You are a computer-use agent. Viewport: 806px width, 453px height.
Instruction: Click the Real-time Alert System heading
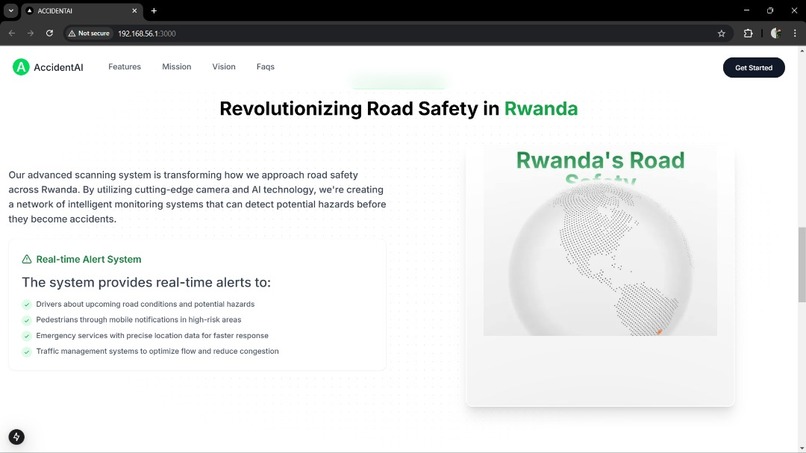pyautogui.click(x=88, y=259)
